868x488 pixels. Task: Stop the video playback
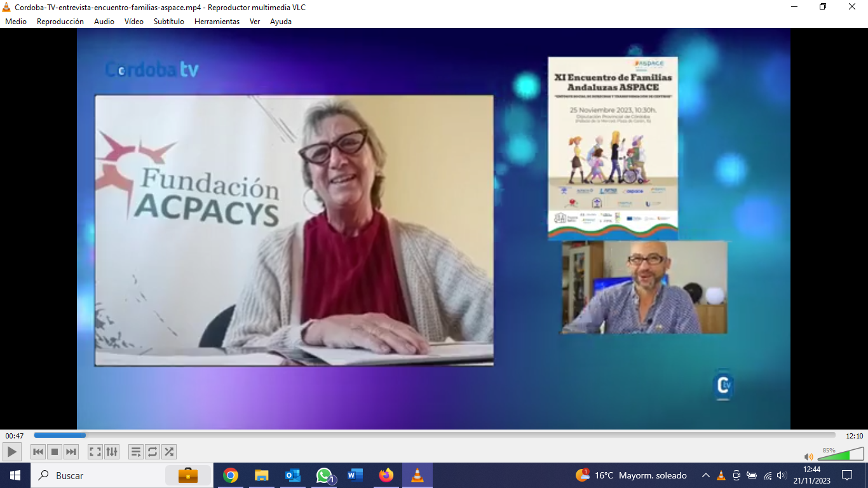55,452
